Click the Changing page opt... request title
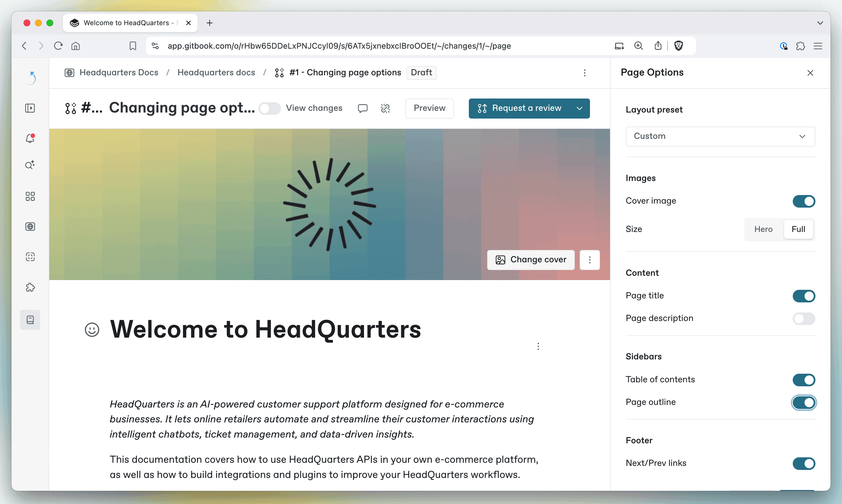 [x=182, y=108]
